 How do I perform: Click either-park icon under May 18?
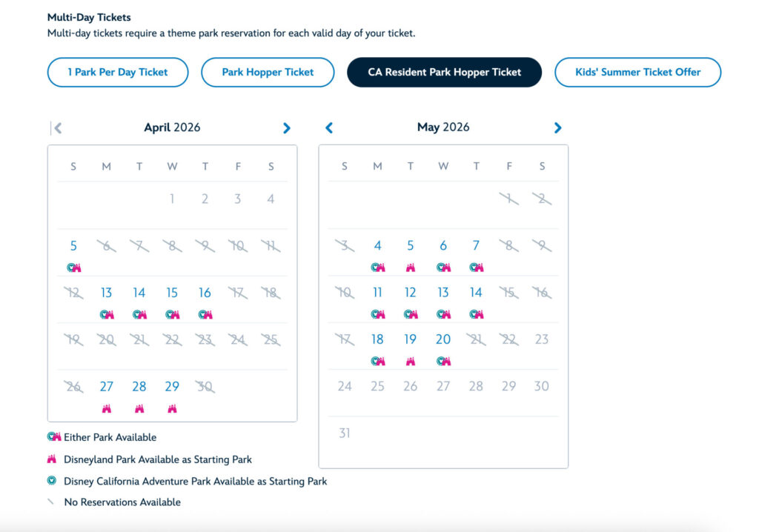click(x=378, y=362)
